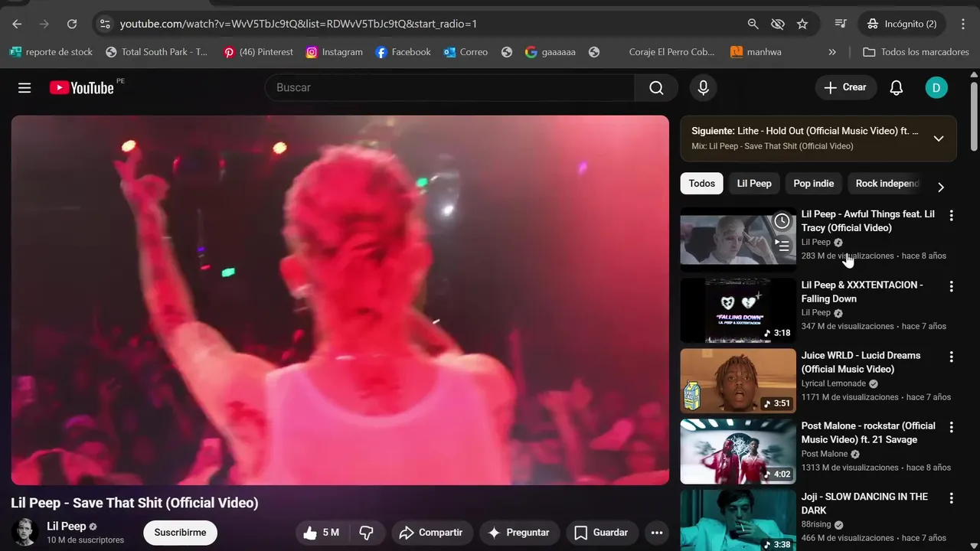Image resolution: width=980 pixels, height=551 pixels.
Task: Open Lyrical Lemonade channel link
Action: (x=834, y=383)
